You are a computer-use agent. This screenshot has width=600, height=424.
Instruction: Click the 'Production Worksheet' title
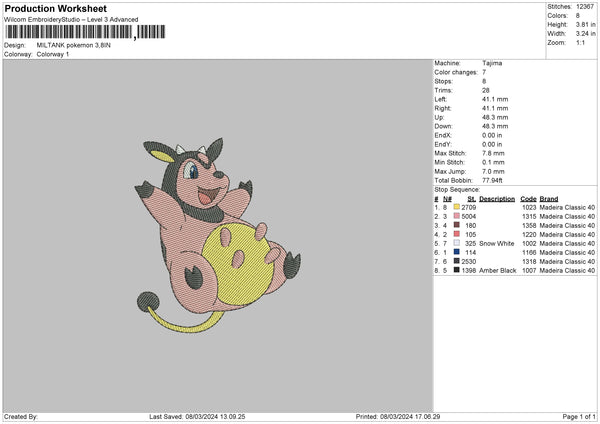pos(55,9)
